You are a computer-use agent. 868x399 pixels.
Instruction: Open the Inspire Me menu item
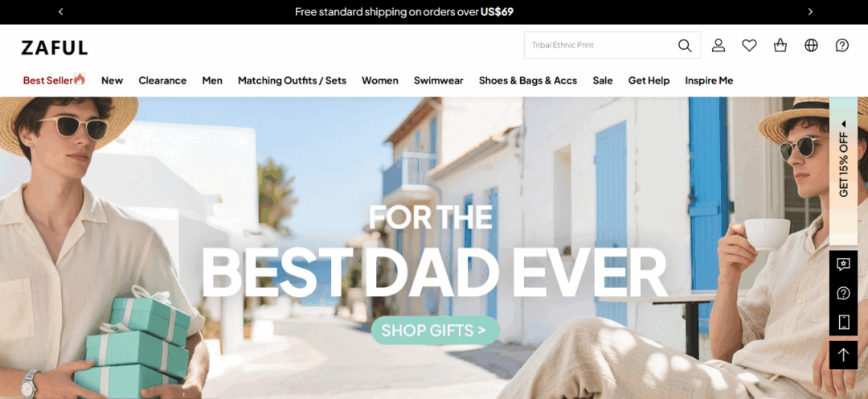tap(709, 80)
